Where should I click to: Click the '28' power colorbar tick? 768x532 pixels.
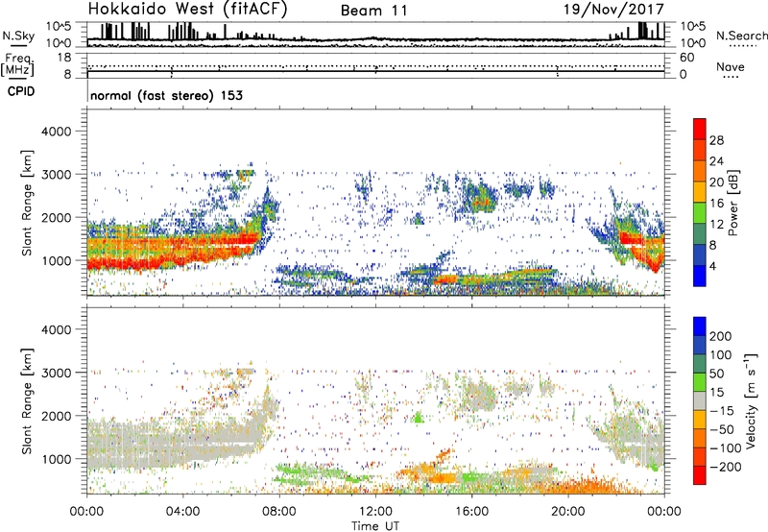coord(716,140)
